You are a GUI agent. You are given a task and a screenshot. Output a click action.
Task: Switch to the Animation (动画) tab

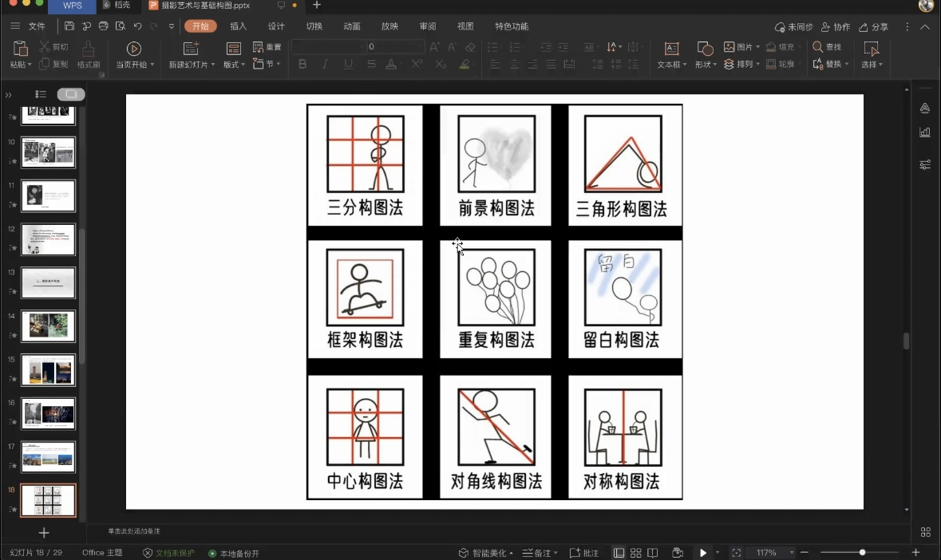352,26
